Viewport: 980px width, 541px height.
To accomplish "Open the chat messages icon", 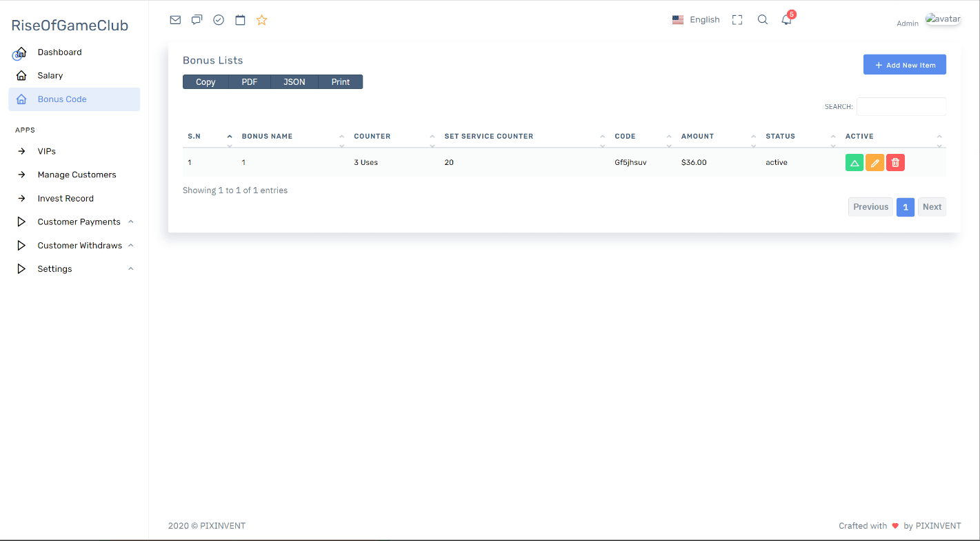I will (197, 20).
